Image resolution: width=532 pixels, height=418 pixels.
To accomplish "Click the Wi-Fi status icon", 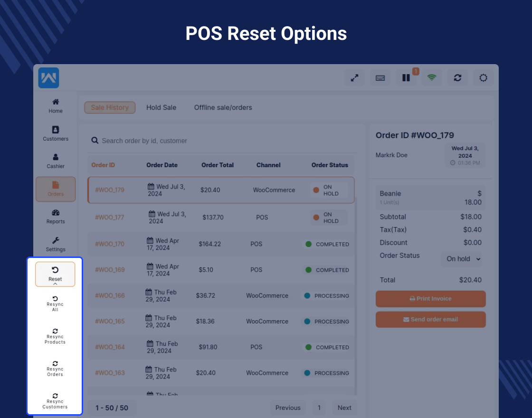I will [x=432, y=77].
